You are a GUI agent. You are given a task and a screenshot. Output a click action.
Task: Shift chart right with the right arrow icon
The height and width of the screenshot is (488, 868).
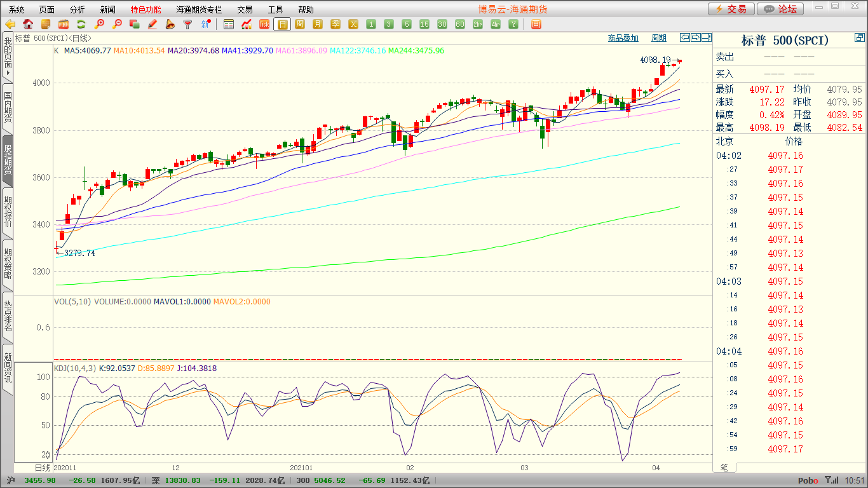point(696,38)
